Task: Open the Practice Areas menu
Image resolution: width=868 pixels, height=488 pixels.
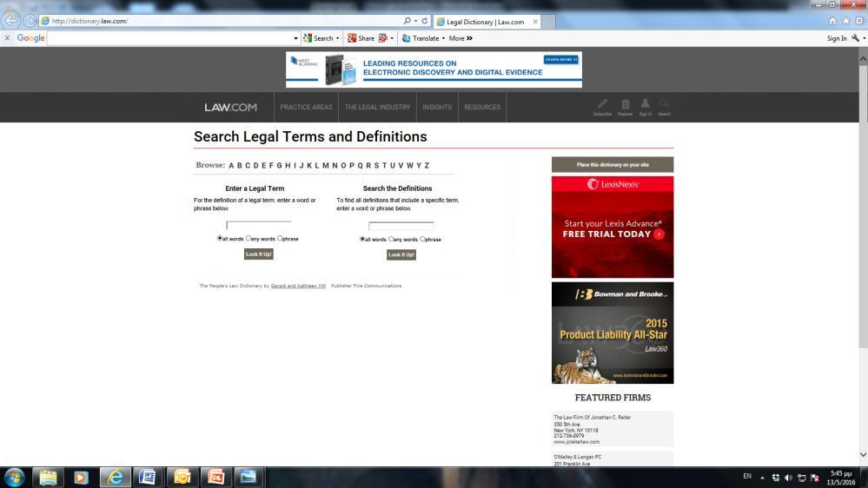Action: click(306, 107)
